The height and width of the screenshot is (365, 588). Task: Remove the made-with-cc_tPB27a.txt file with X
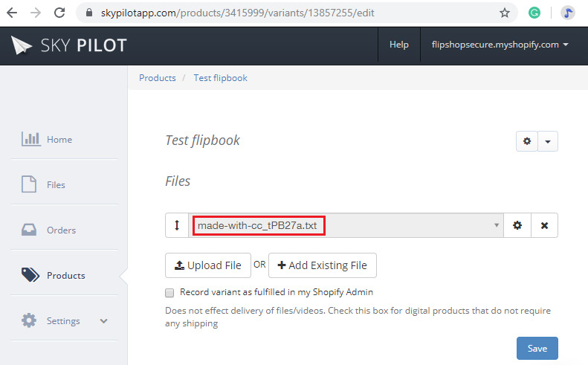tap(544, 225)
